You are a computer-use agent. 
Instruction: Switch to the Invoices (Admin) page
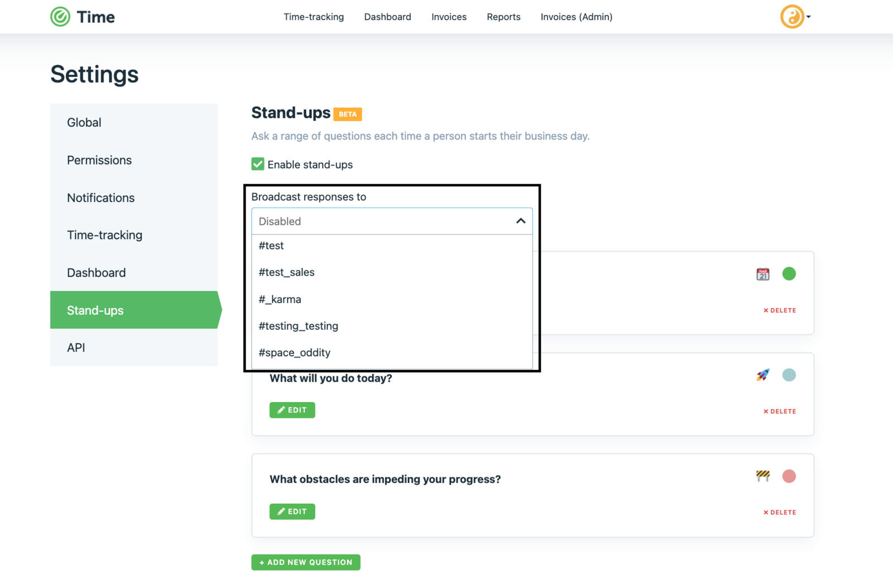pyautogui.click(x=575, y=17)
